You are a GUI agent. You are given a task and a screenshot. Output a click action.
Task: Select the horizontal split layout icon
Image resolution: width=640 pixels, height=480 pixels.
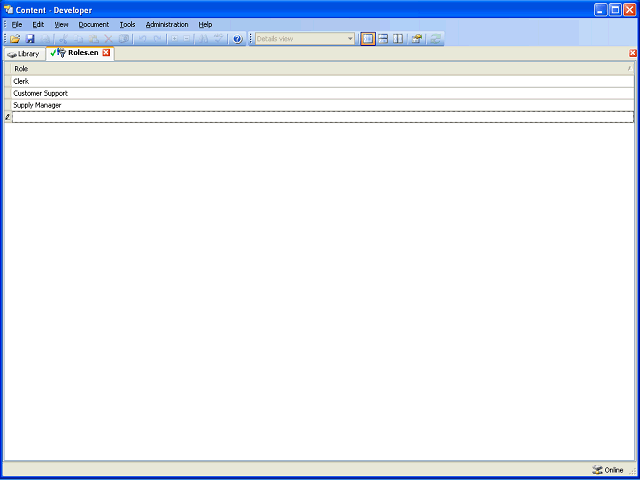383,39
